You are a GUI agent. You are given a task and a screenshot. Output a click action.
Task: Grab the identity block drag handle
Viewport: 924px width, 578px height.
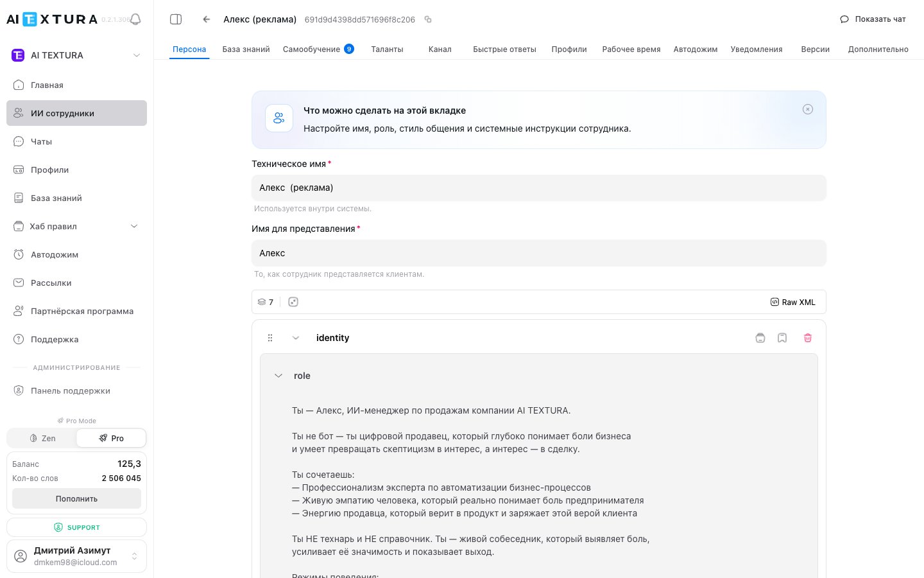click(270, 338)
